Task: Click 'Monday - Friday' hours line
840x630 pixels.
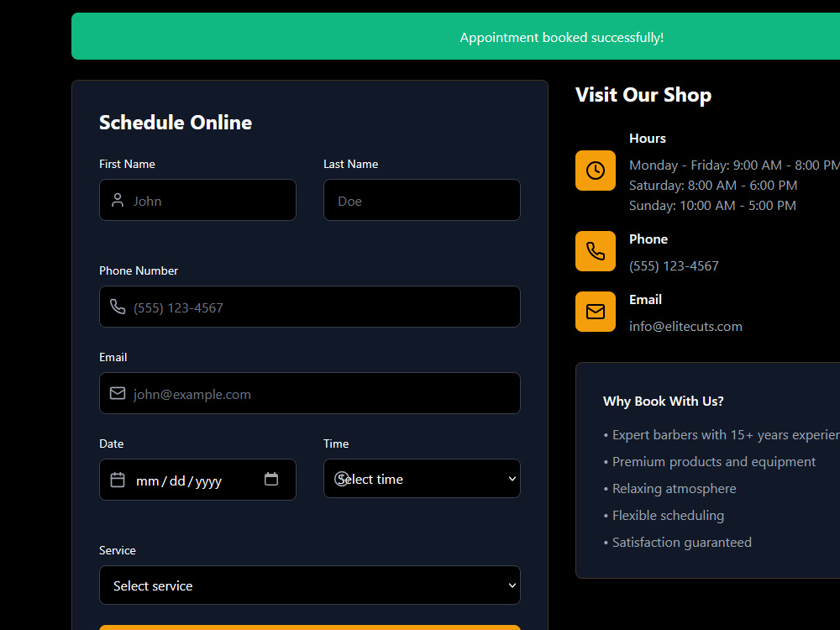Action: (x=734, y=165)
